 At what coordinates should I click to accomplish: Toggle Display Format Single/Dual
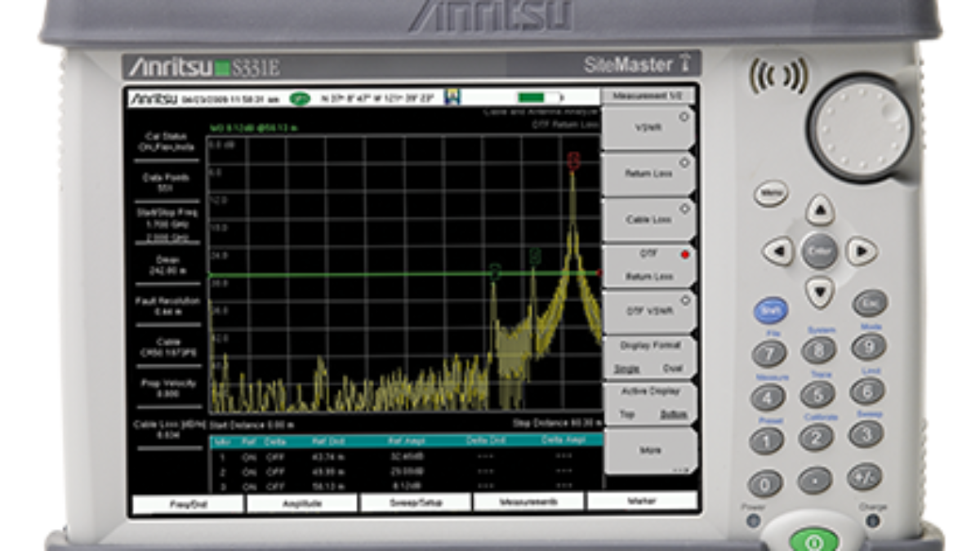(648, 357)
